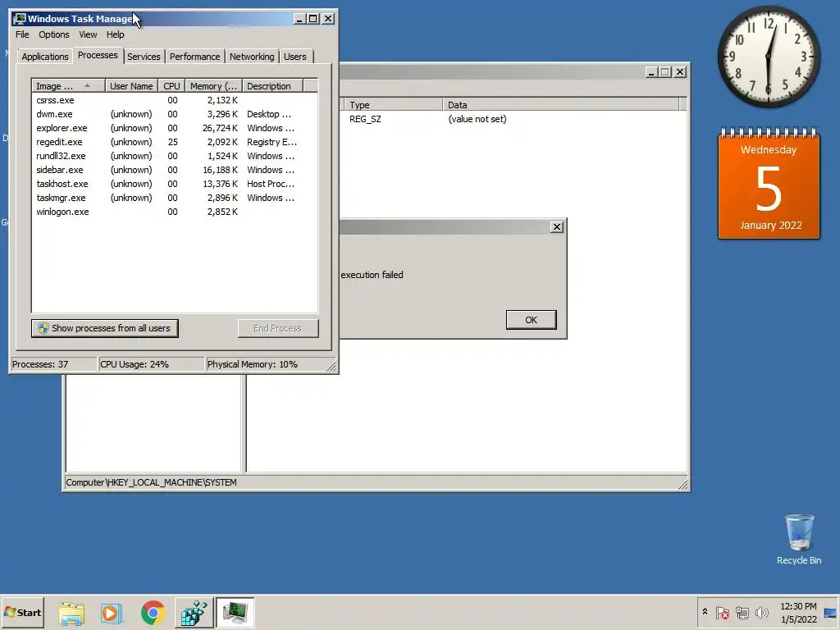Open File Explorer from the taskbar

point(71,613)
